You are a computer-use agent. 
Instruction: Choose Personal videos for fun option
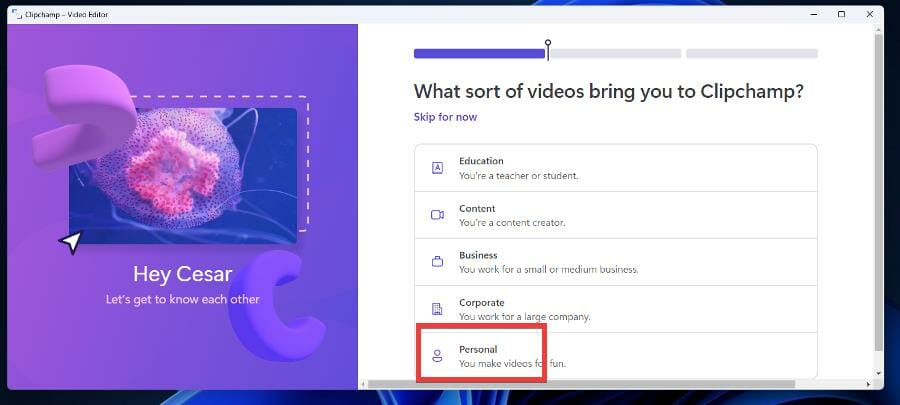point(615,356)
